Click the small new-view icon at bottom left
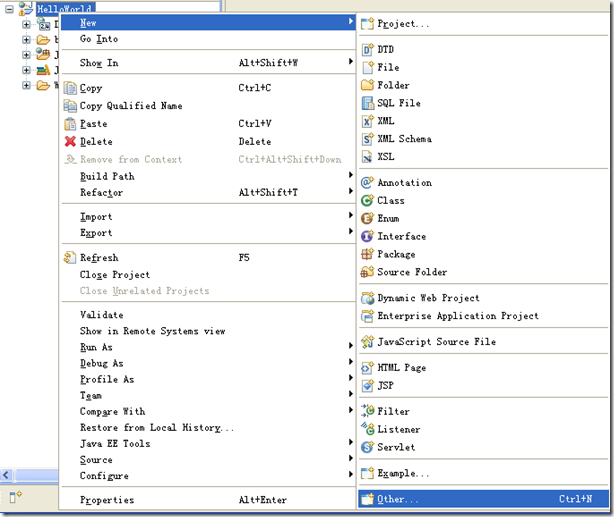Viewport: 614px width, 517px height. (15, 497)
